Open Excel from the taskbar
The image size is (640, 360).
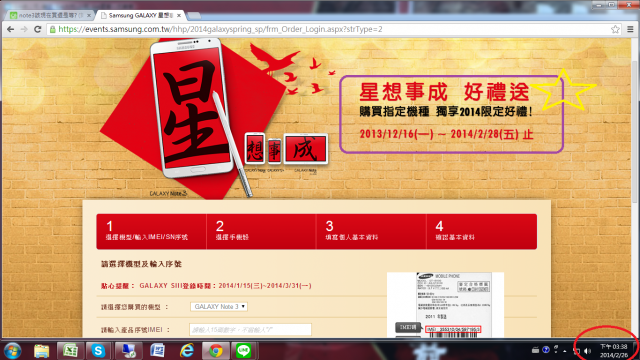(x=70, y=351)
